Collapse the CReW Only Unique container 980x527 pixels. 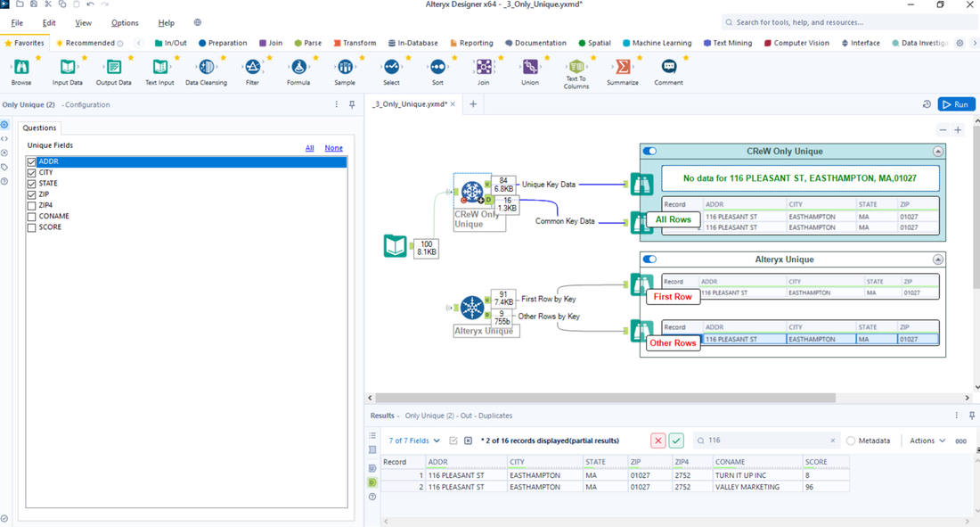[938, 152]
